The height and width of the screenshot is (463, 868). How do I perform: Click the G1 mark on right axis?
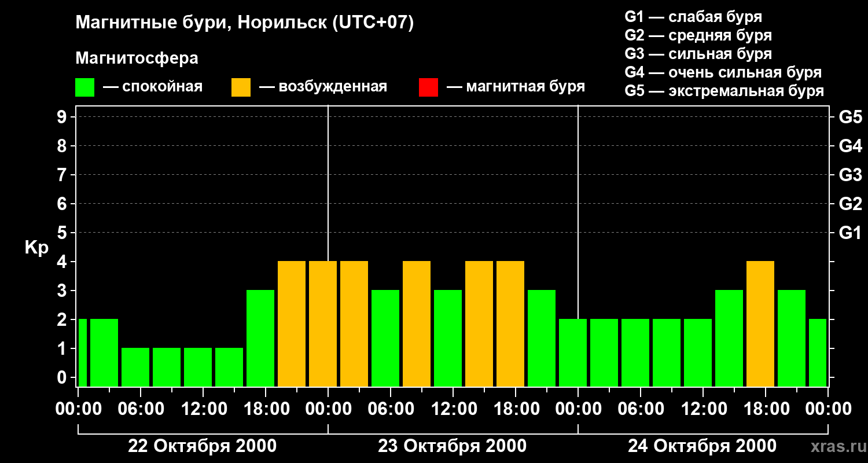pyautogui.click(x=851, y=233)
